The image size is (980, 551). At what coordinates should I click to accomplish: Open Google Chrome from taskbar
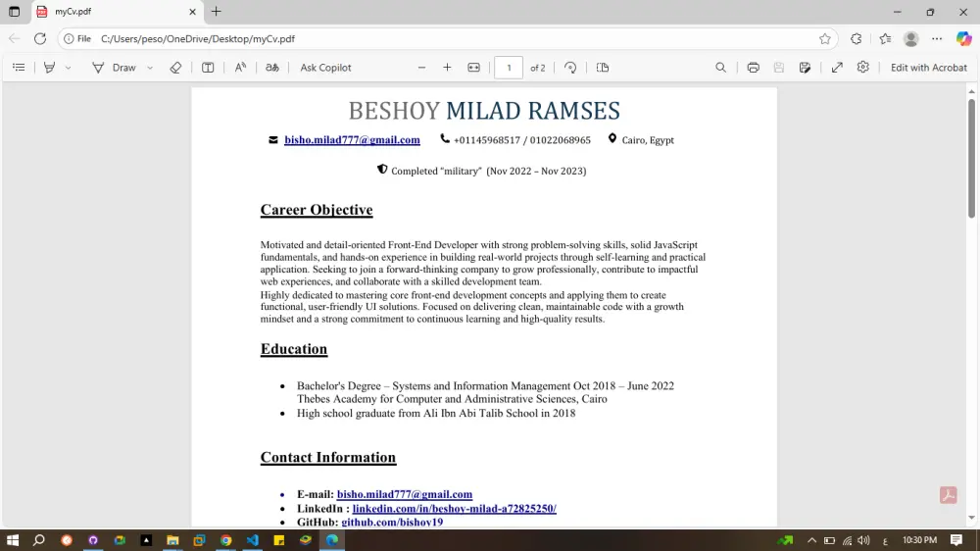coord(225,540)
